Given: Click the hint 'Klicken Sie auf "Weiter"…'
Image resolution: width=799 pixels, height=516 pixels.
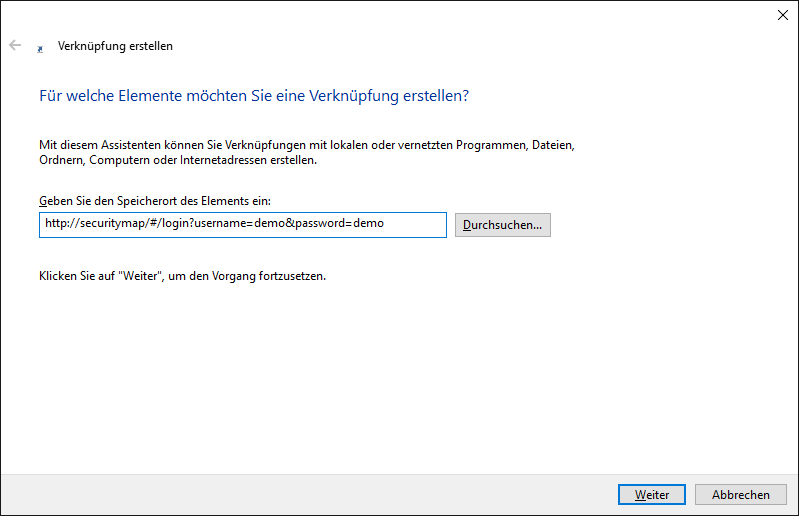Looking at the screenshot, I should pyautogui.click(x=182, y=276).
